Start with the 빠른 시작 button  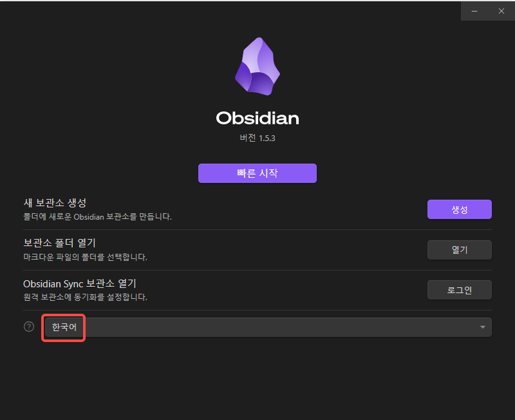pyautogui.click(x=257, y=173)
